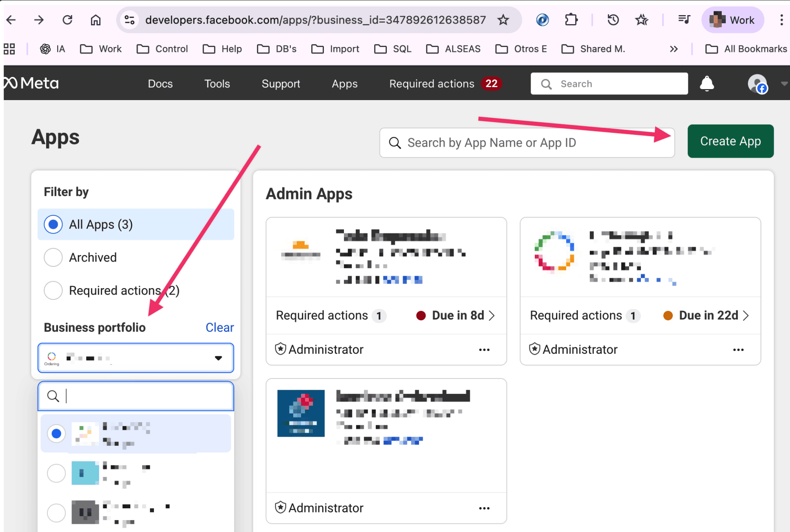Viewport: 790px width, 532px height.
Task: Click the browser address bar URL
Action: click(315, 20)
